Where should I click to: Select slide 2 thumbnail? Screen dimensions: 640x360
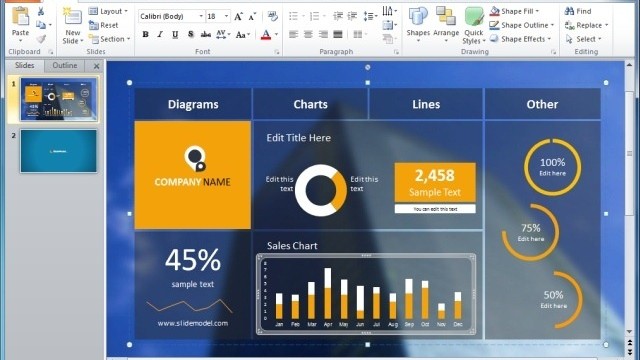tap(59, 151)
